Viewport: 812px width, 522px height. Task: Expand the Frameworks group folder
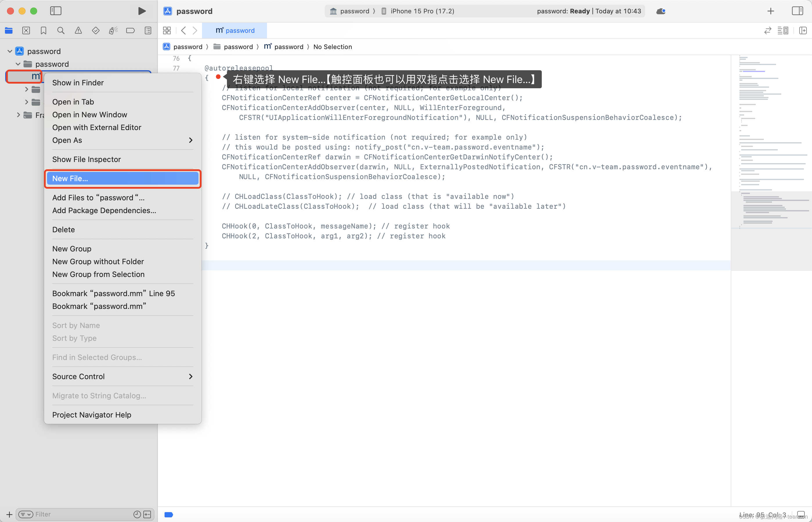click(x=18, y=115)
